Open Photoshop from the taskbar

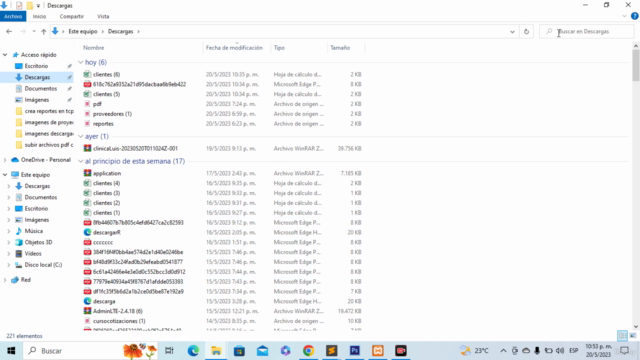click(355, 351)
